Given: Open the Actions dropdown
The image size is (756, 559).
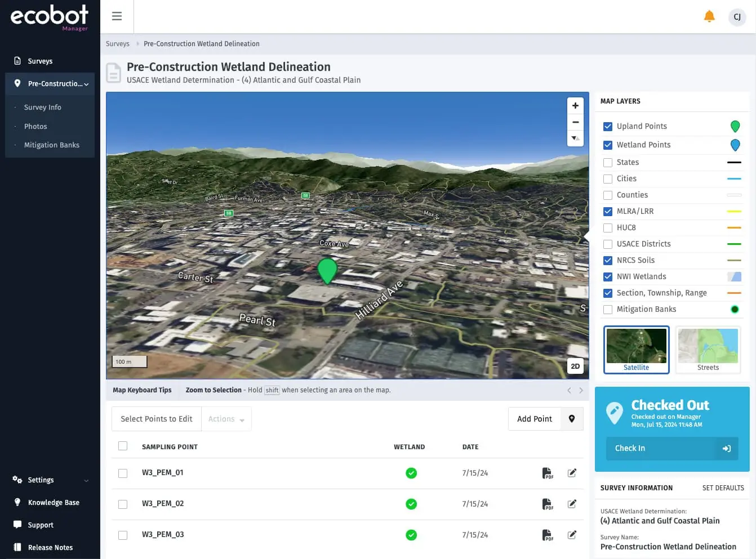Looking at the screenshot, I should (x=226, y=419).
